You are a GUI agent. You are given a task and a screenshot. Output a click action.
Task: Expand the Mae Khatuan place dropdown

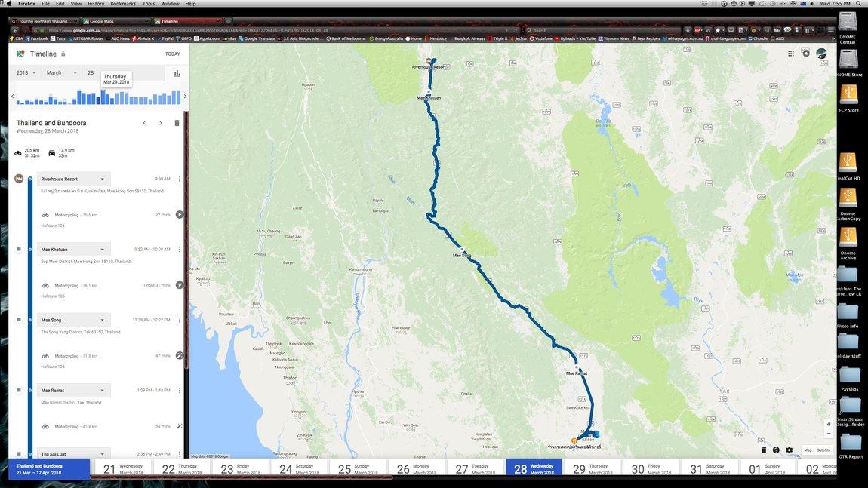(103, 250)
